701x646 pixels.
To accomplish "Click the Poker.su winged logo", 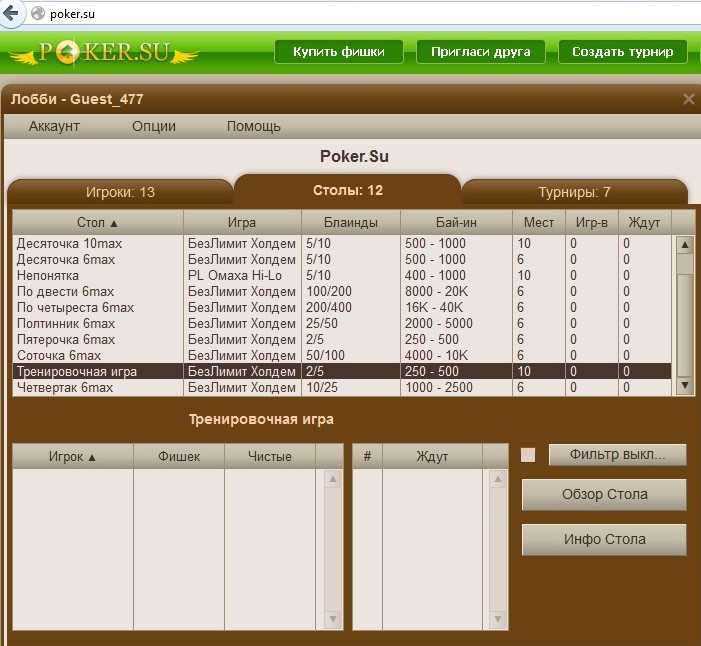I will (104, 53).
